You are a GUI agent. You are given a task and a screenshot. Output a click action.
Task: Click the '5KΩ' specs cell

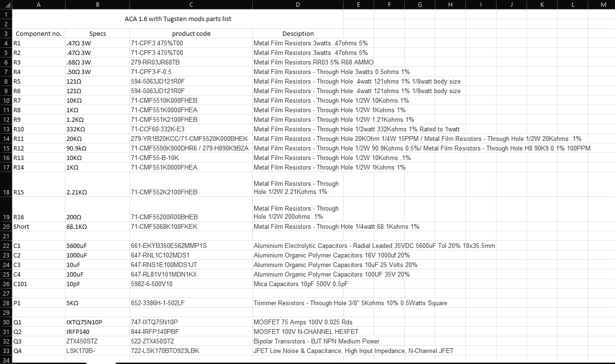point(97,303)
